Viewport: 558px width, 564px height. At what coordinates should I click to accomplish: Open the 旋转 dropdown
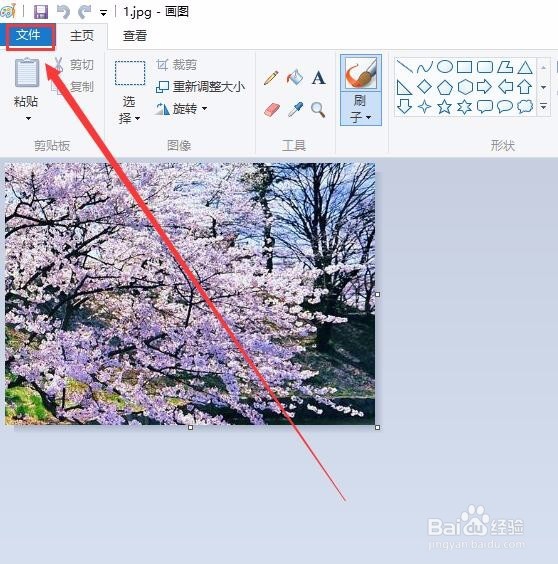pos(181,108)
